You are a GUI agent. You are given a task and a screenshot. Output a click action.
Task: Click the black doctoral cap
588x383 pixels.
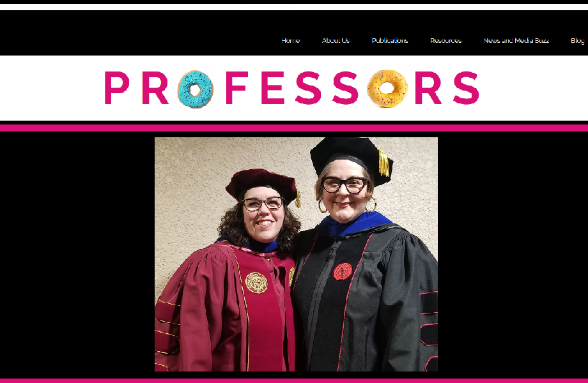pos(352,158)
